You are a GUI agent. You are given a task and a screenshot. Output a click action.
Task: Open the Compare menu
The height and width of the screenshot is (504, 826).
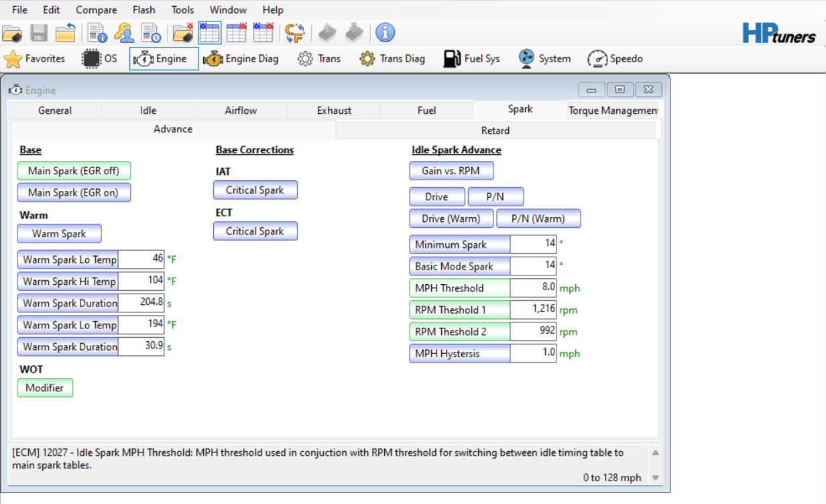coord(96,10)
